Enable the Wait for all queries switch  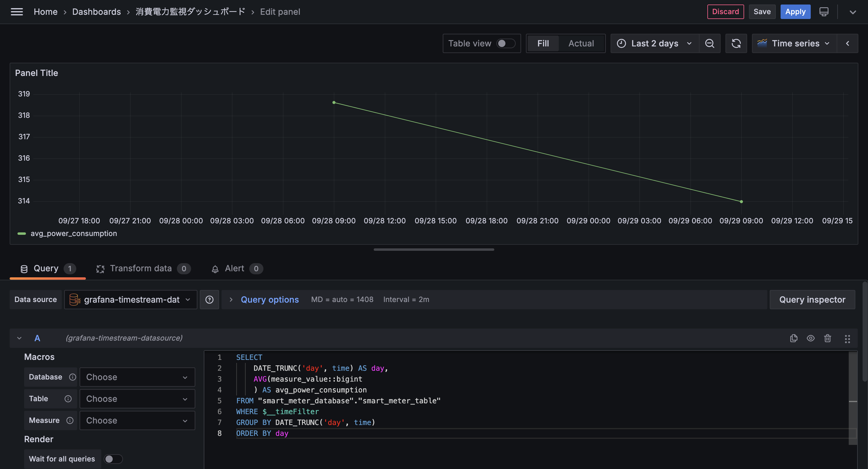click(113, 459)
